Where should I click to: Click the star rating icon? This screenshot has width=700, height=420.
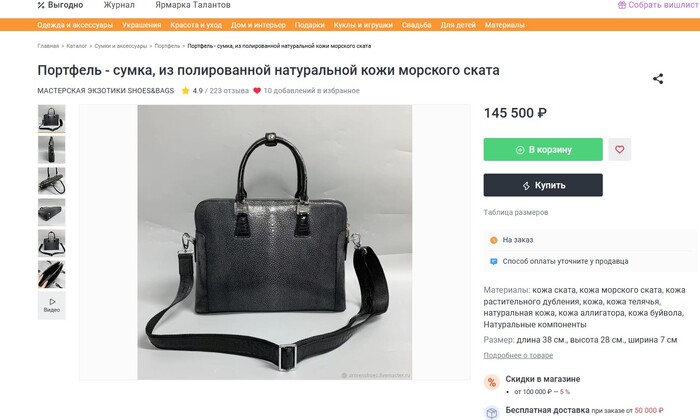pyautogui.click(x=185, y=91)
